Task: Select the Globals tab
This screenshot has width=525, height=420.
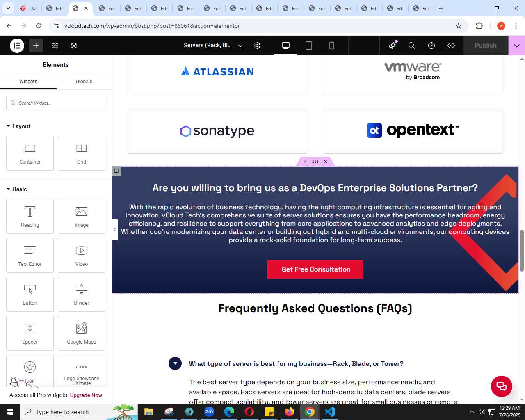Action: point(84,82)
